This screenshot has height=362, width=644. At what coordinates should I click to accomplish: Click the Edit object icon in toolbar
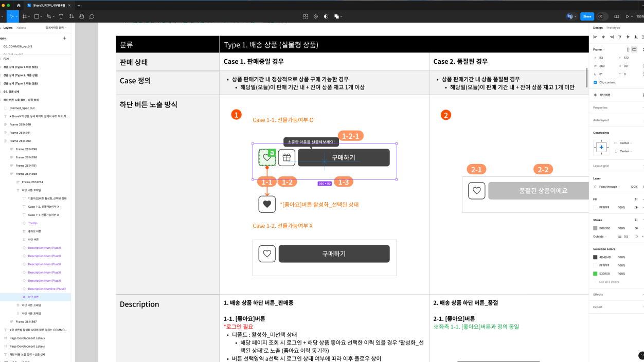pos(306,16)
